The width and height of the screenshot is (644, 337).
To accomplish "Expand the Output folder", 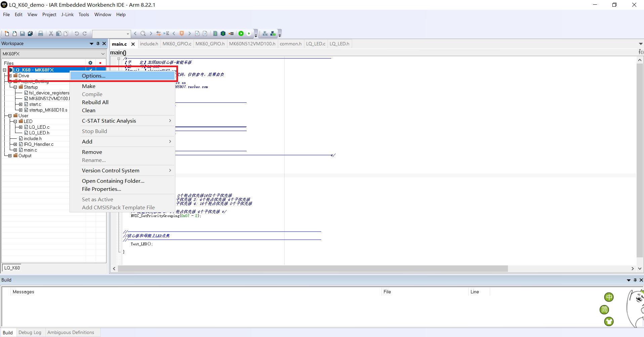I will pos(10,156).
